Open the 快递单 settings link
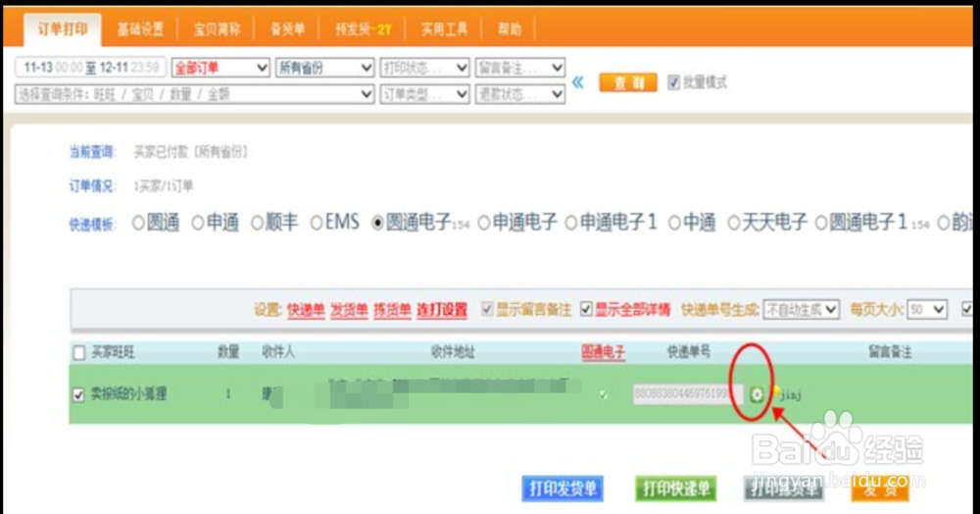The image size is (980, 514). click(306, 310)
